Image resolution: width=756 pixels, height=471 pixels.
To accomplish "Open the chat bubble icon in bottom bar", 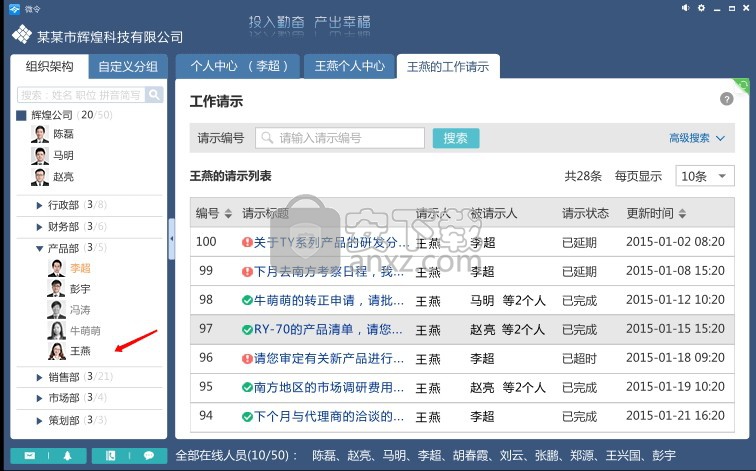I will click(x=148, y=456).
